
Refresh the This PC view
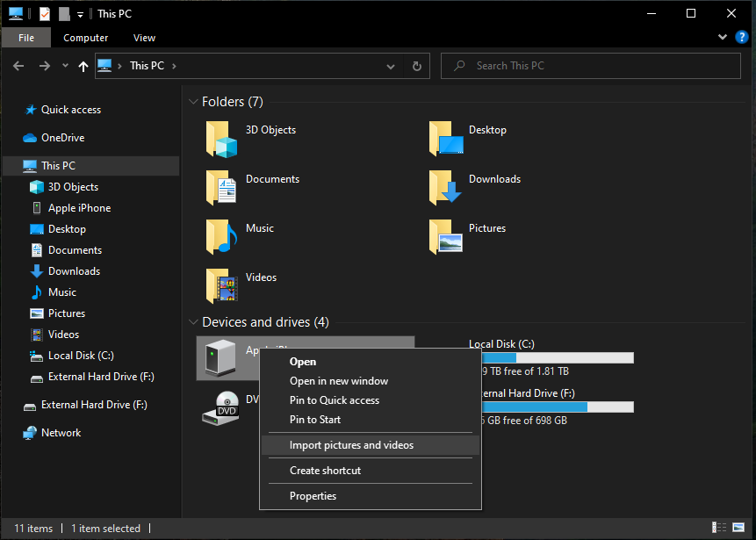coord(416,66)
